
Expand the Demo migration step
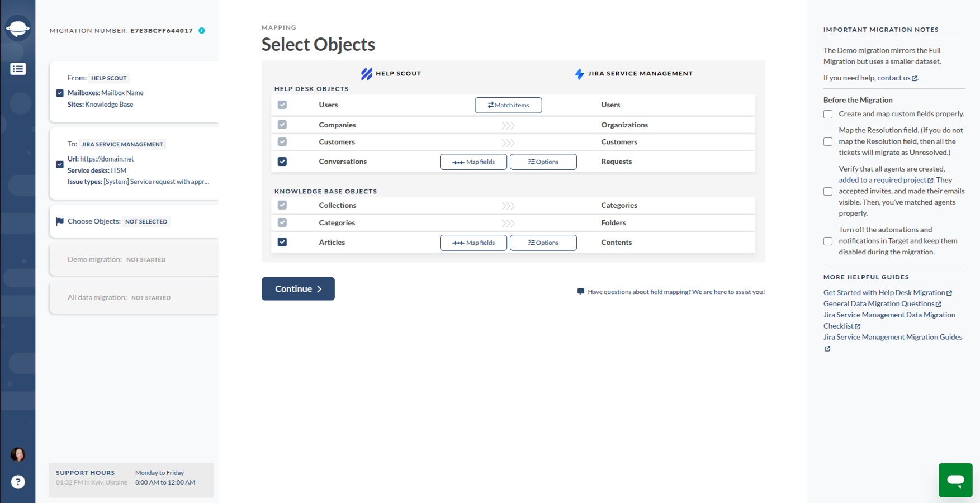(x=134, y=259)
